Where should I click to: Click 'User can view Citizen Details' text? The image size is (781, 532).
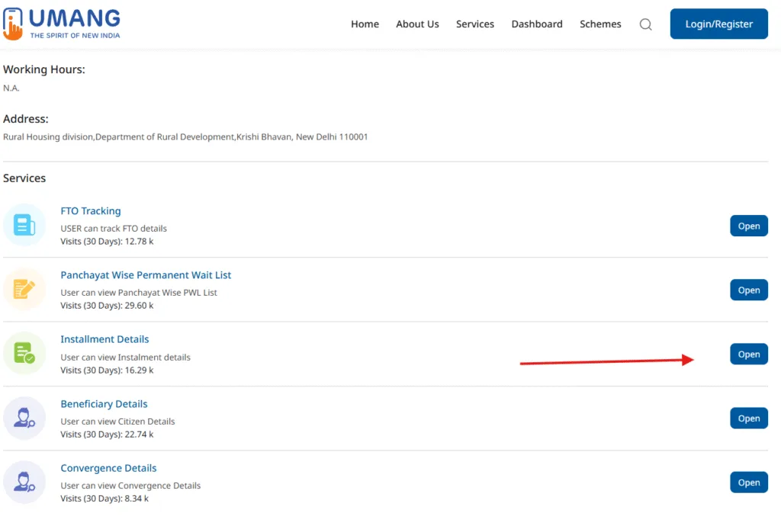click(117, 421)
